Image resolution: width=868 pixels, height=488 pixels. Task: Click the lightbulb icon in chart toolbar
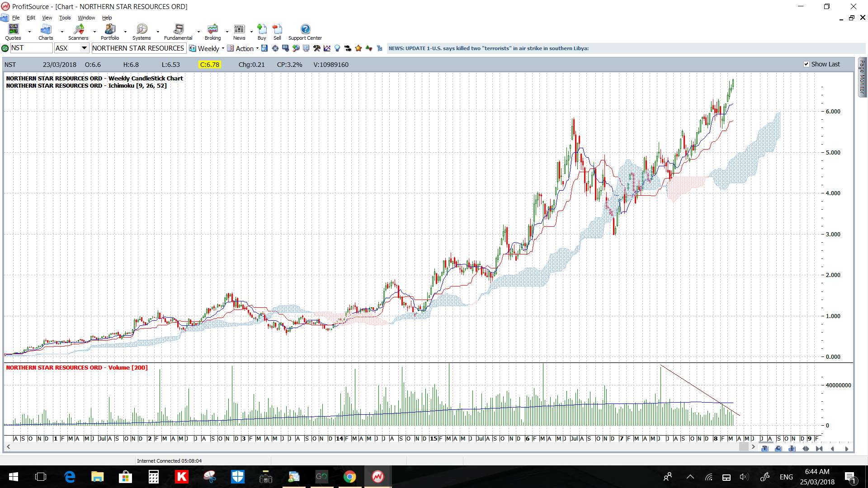(x=337, y=48)
